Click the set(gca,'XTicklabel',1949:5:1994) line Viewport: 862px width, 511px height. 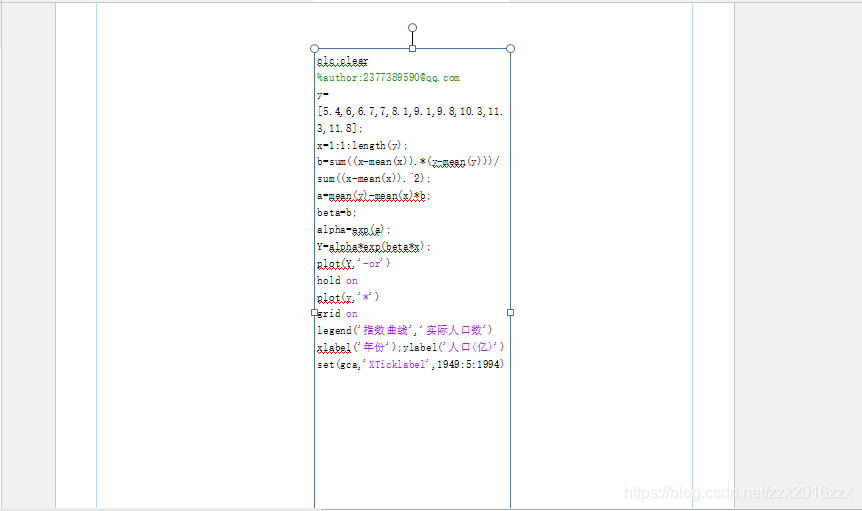(x=410, y=364)
